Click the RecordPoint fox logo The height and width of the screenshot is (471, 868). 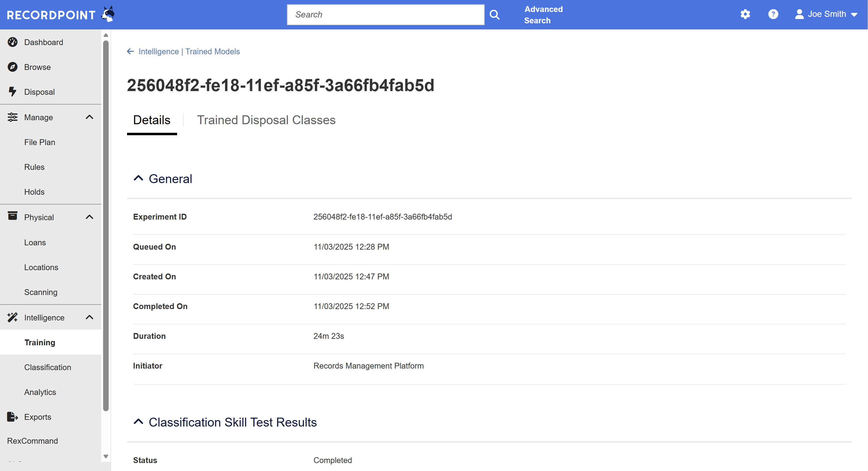[108, 14]
